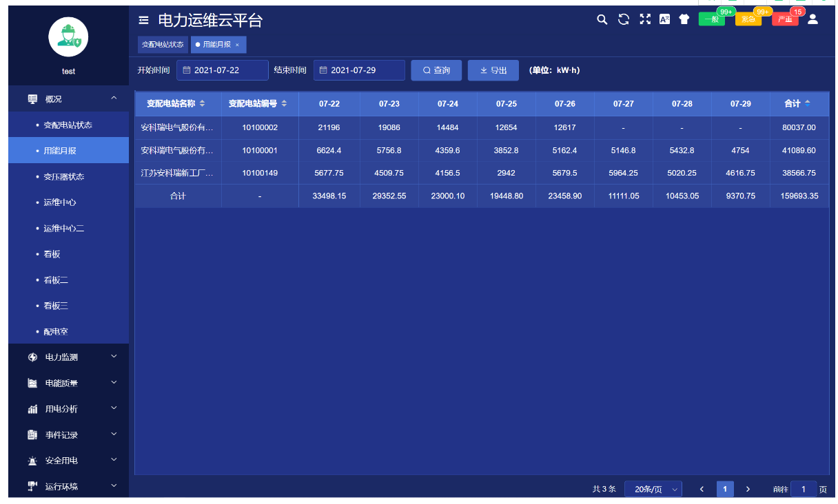Click the 导出 export button
Screen dimensions: 838x504
pos(493,70)
